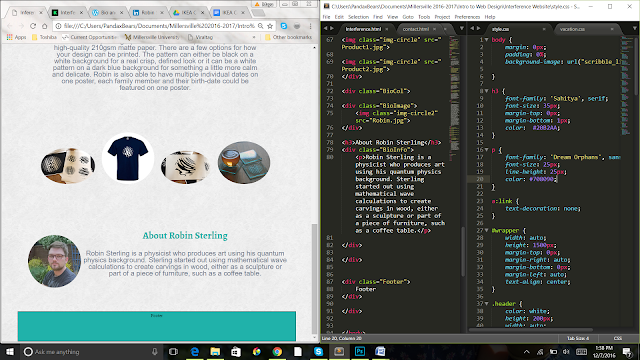The height and width of the screenshot is (360, 640).
Task: Switch to the WordPress Bio tab
Action: pos(107,13)
